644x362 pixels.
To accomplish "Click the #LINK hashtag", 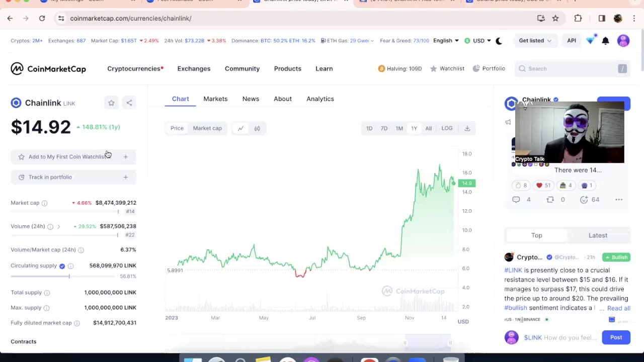I will [513, 270].
